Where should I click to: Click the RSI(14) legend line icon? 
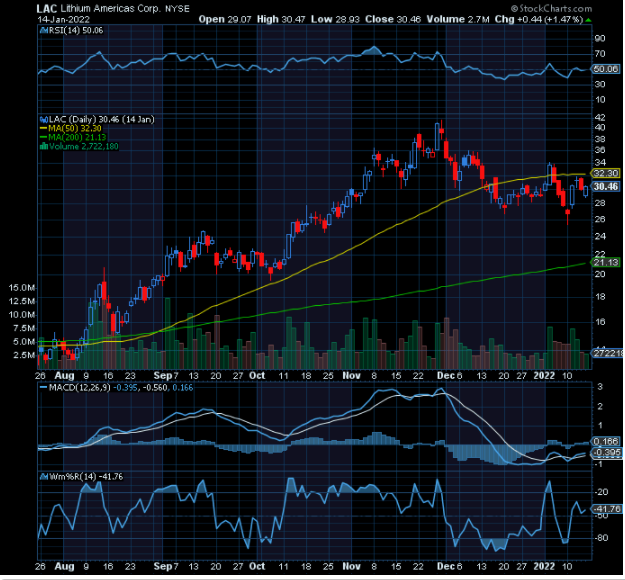click(43, 30)
